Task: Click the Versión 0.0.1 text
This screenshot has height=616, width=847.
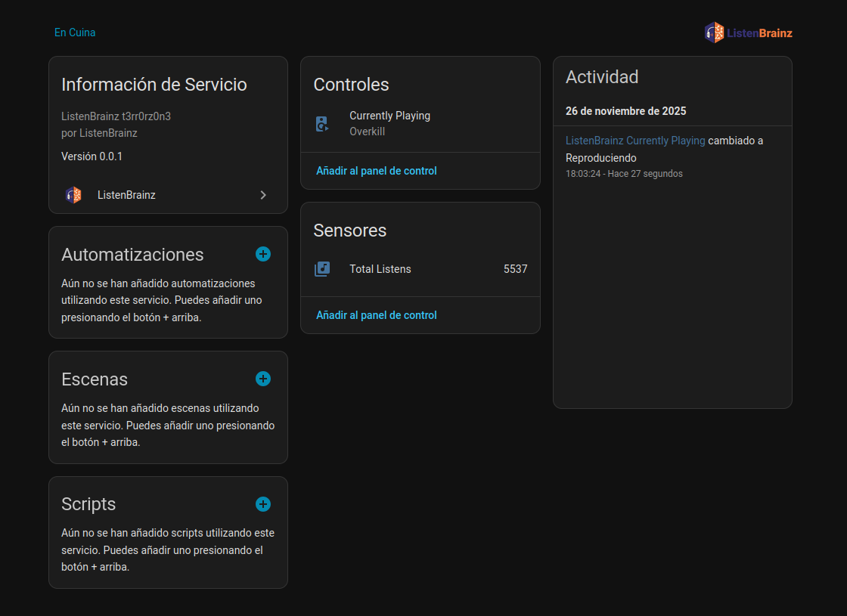Action: [92, 156]
